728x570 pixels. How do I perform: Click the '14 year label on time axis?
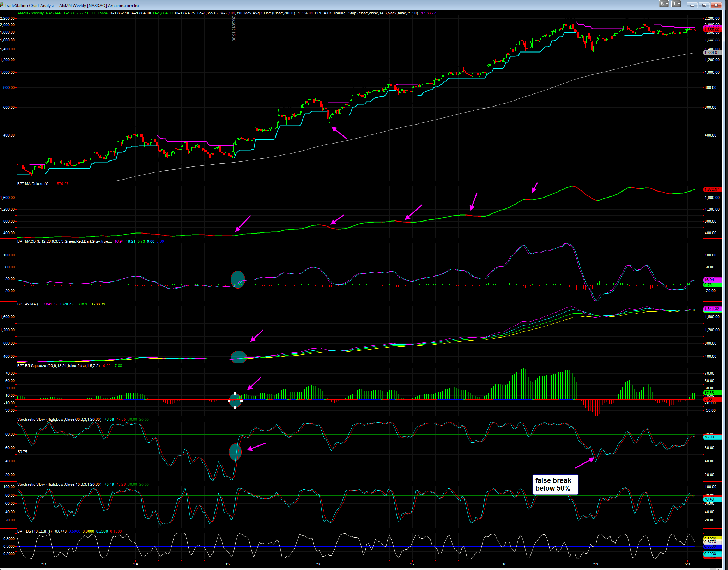coord(135,564)
